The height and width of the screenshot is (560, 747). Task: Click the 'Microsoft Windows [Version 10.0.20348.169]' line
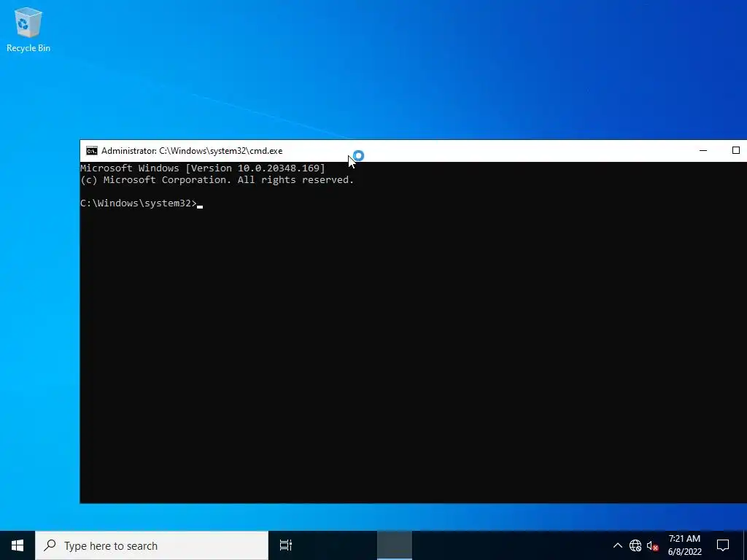click(203, 168)
